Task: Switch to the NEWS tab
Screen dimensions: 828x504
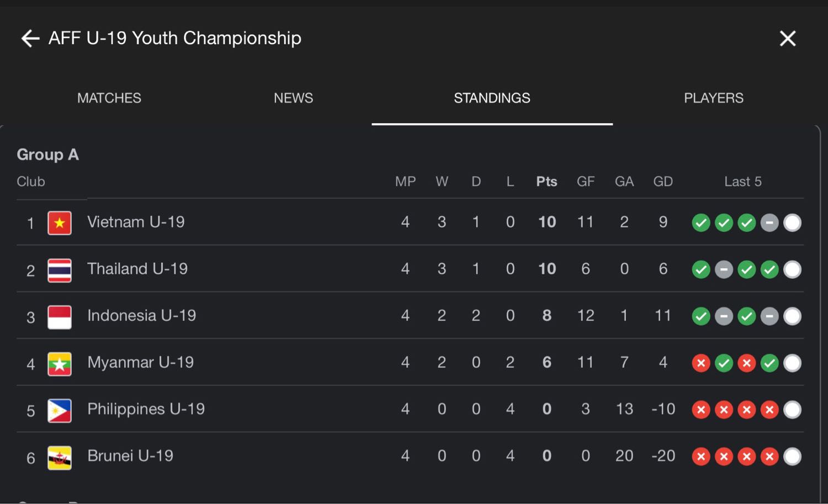Action: click(x=294, y=98)
